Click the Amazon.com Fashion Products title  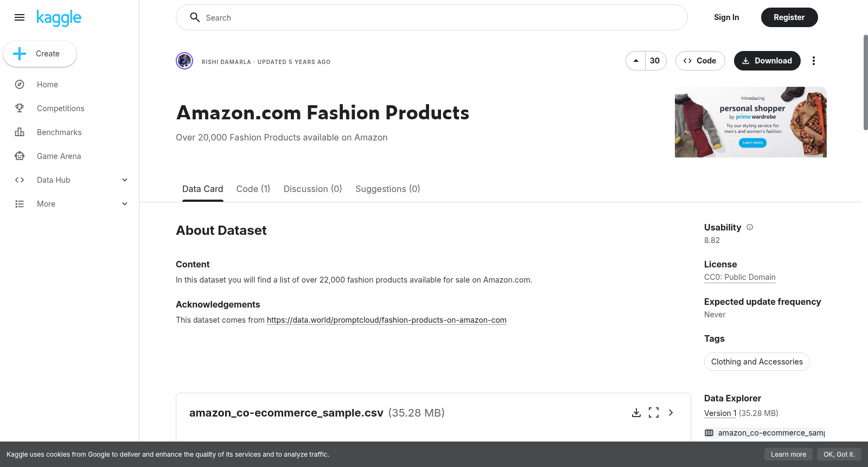323,113
